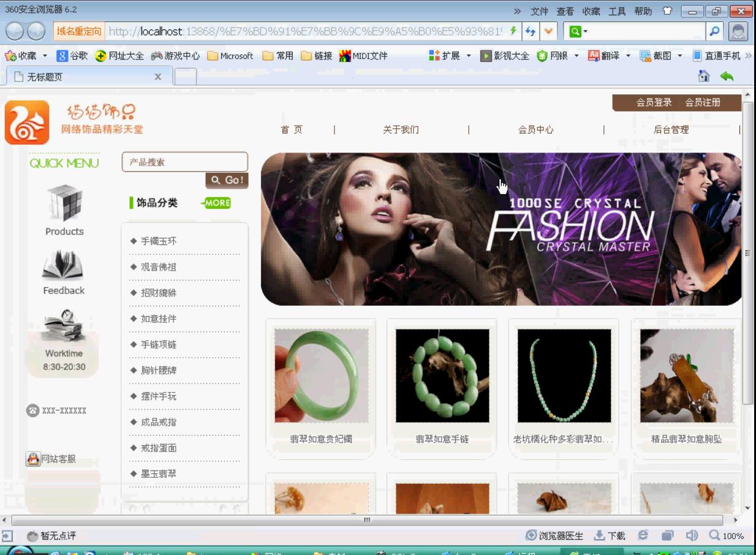The image size is (756, 555).
Task: Click the magnifier search button in toolbar
Action: [714, 31]
